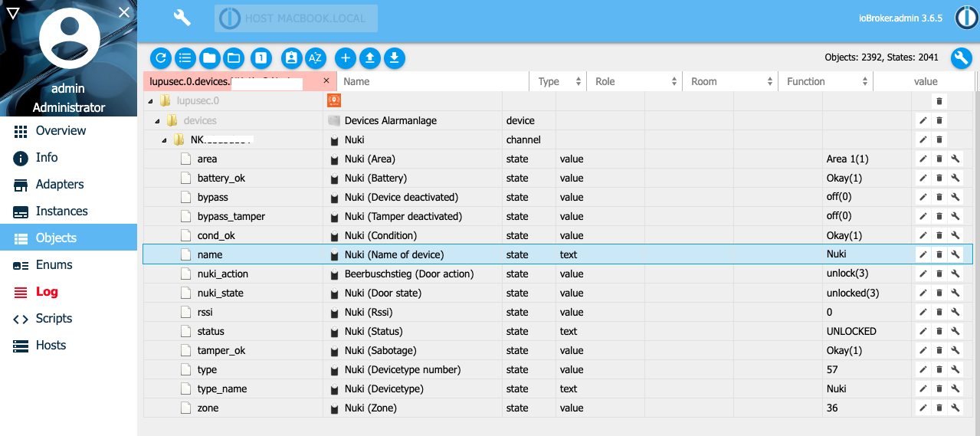Open Hosts in sidebar
The image size is (980, 436).
[68, 345]
